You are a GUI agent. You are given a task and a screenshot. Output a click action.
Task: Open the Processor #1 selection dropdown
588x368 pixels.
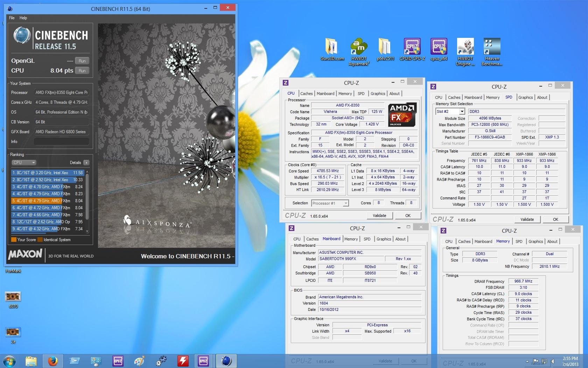point(330,203)
